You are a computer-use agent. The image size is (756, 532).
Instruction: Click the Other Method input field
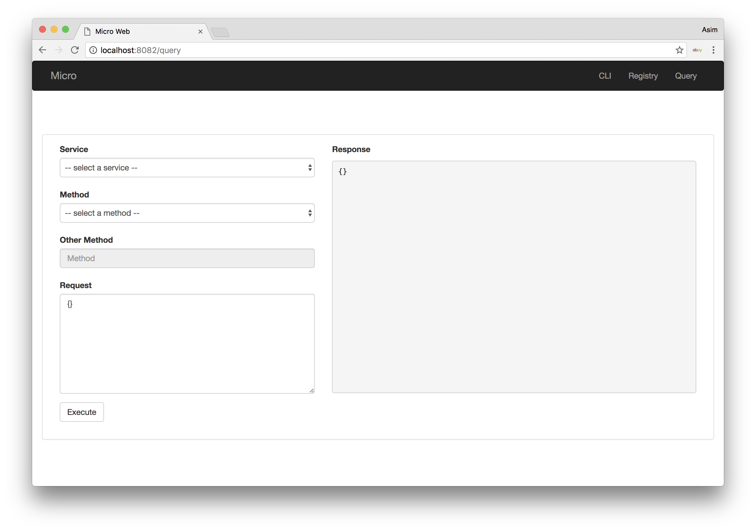pyautogui.click(x=187, y=258)
